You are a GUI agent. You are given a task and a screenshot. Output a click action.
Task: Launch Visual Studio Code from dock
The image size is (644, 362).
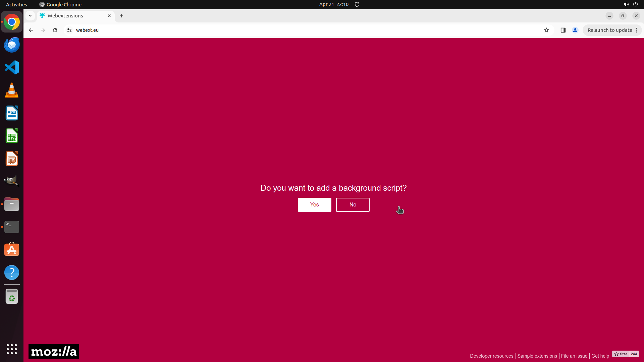point(12,67)
